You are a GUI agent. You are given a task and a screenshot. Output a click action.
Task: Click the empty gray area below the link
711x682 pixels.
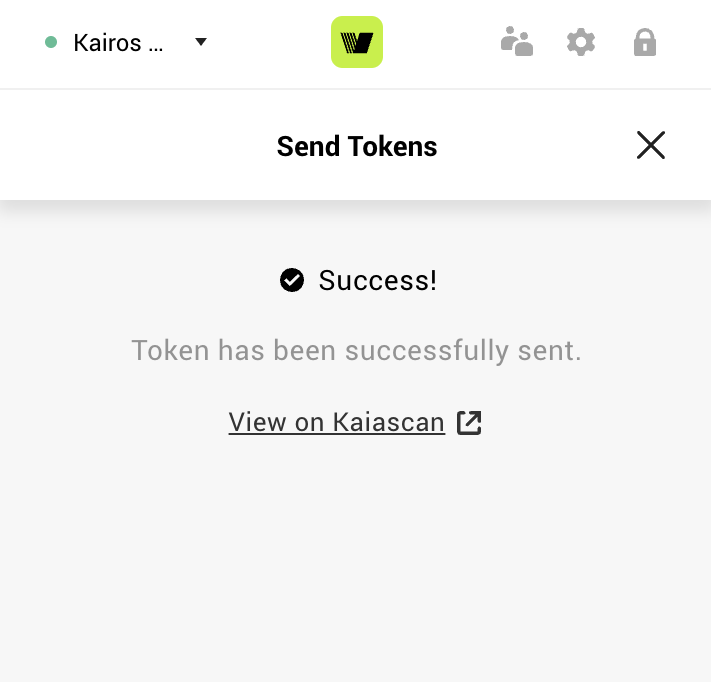click(x=356, y=558)
